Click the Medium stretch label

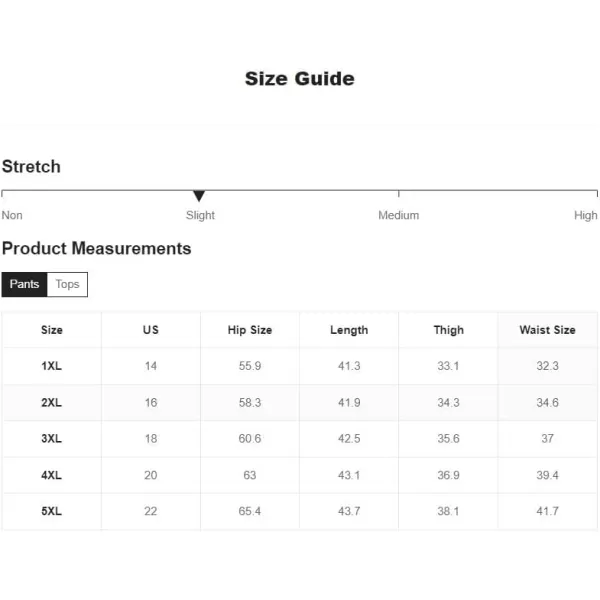point(399,215)
